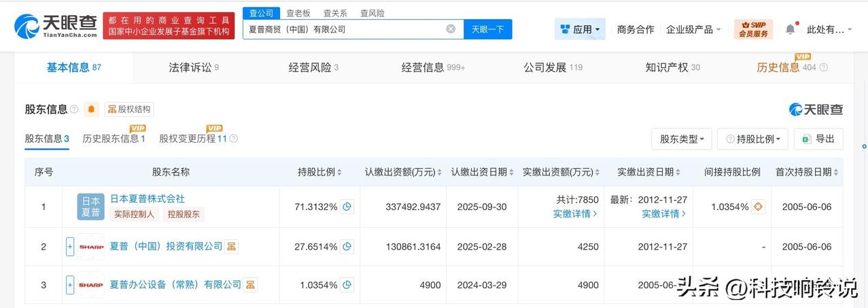Open the 应用 dropdown menu

580,29
